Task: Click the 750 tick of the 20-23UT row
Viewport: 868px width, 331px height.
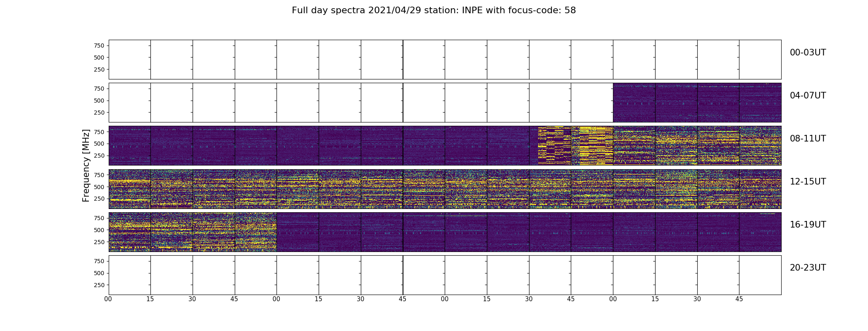Action: point(99,261)
